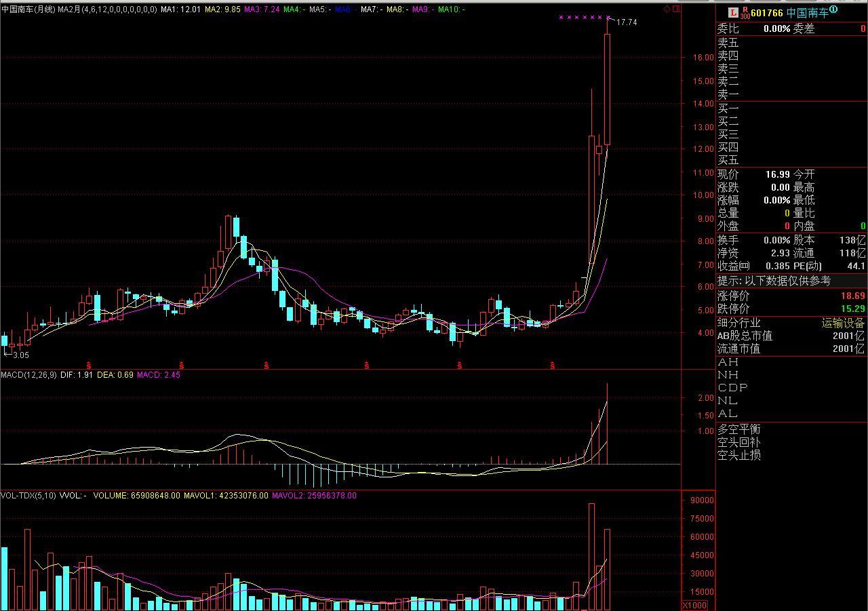
Task: Click the red L margin-trading icon
Action: point(733,12)
